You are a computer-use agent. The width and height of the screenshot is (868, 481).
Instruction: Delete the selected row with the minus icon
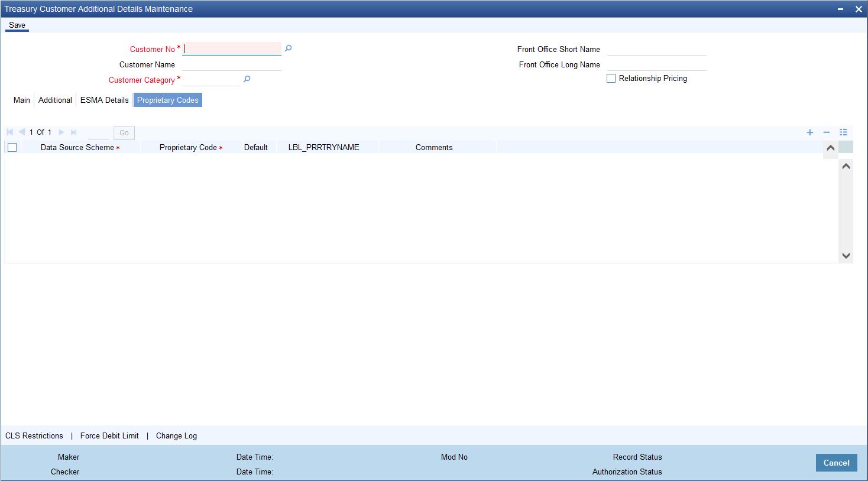tap(827, 132)
